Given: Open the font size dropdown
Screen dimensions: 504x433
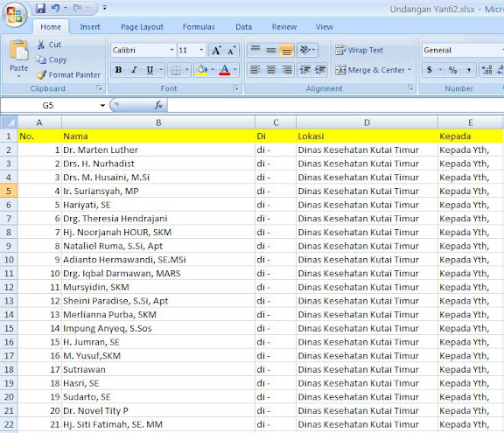Looking at the screenshot, I should tap(201, 50).
